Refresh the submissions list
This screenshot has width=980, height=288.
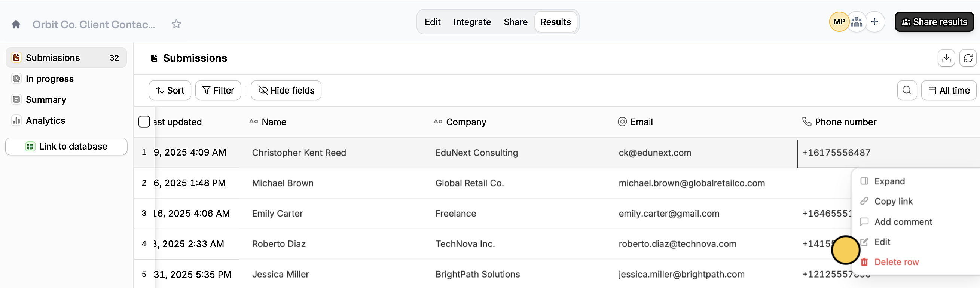point(967,58)
